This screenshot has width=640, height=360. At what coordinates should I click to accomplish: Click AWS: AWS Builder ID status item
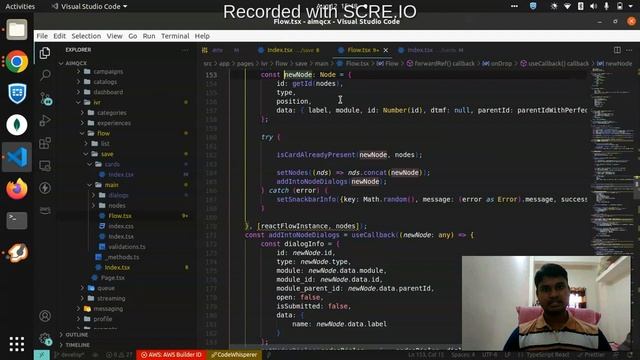click(x=171, y=355)
